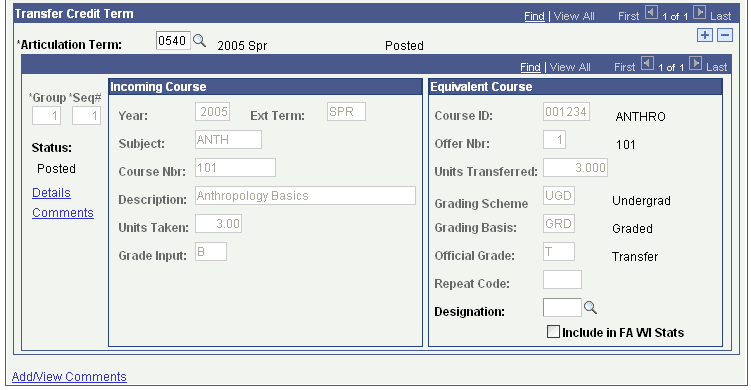Click the Ext Term field SPR
Image resolution: width=751 pixels, height=390 pixels.
(346, 112)
